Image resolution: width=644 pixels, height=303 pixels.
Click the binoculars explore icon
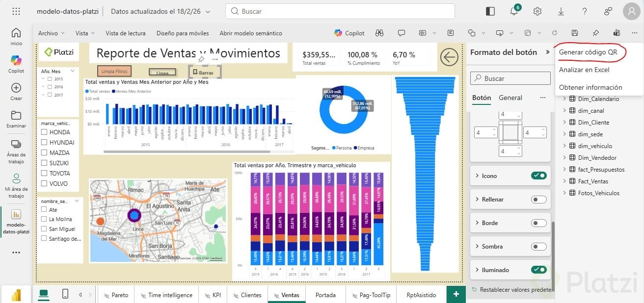pos(379,33)
